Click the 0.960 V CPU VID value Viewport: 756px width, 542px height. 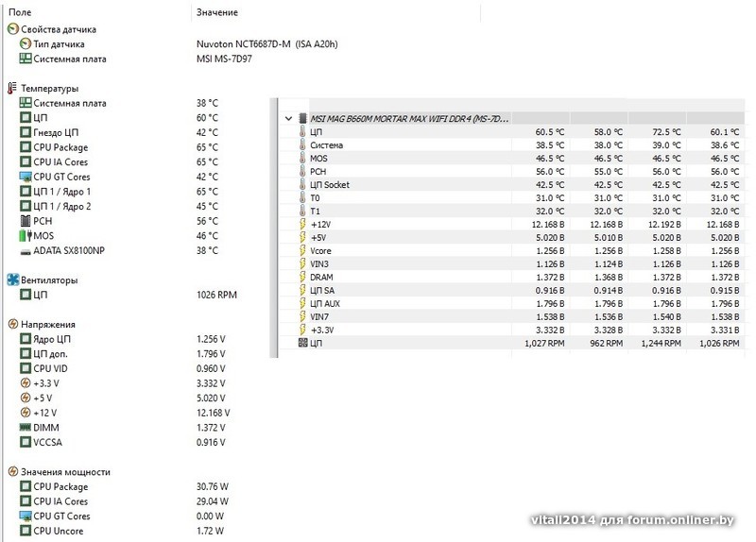[211, 368]
